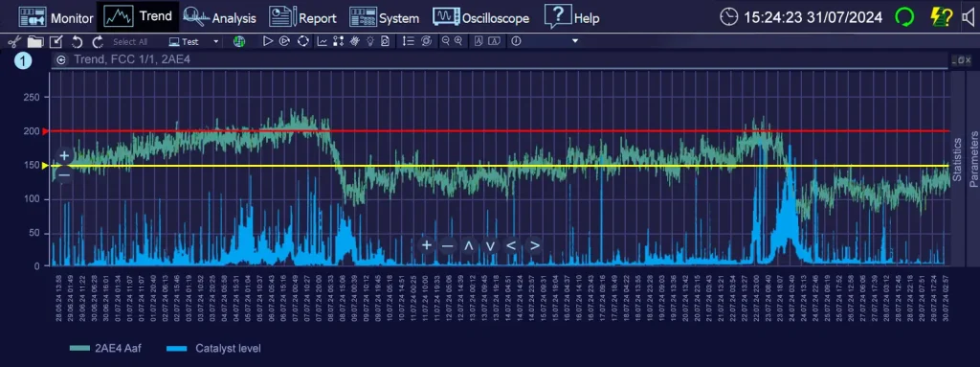Click the wide boxed A icon

pos(494,41)
